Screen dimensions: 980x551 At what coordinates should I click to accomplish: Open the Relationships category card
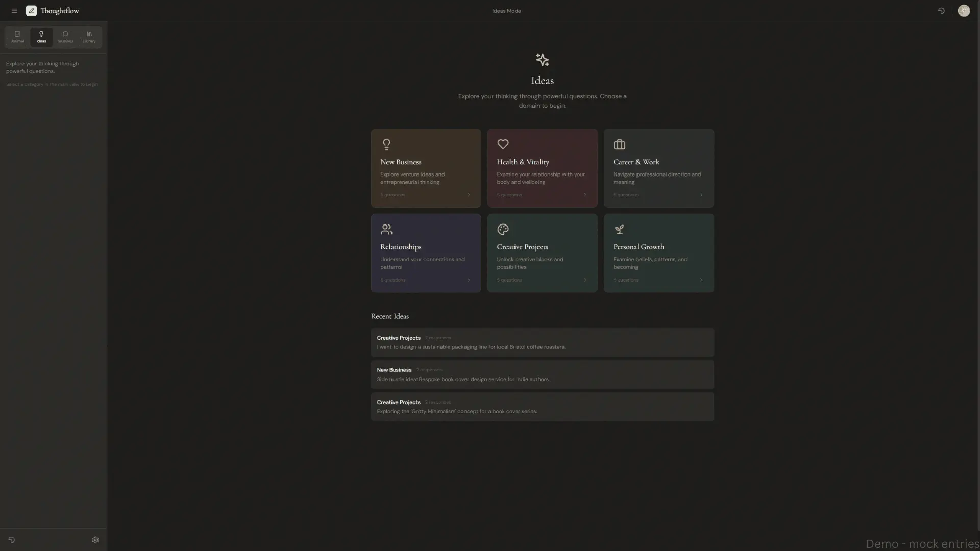tap(426, 253)
